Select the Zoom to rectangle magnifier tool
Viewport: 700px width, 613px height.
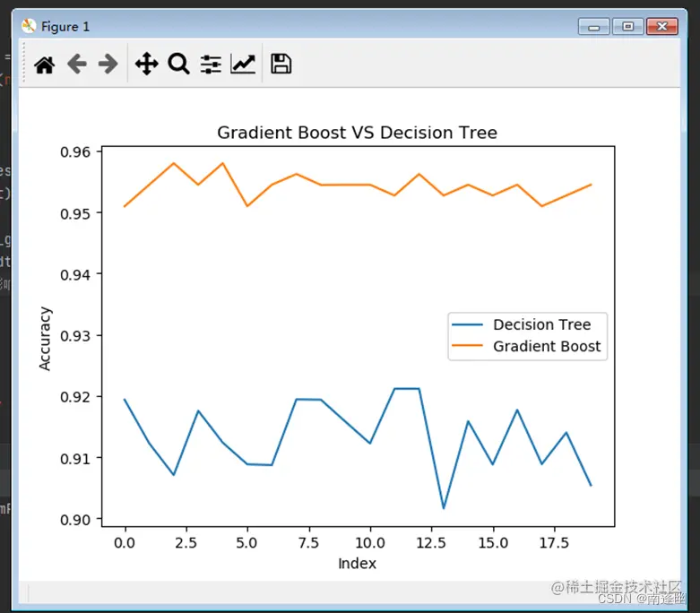(x=178, y=64)
